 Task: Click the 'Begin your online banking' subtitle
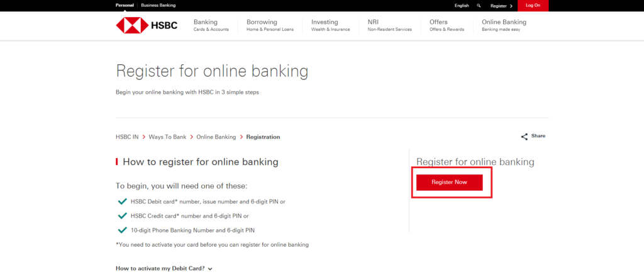point(187,93)
